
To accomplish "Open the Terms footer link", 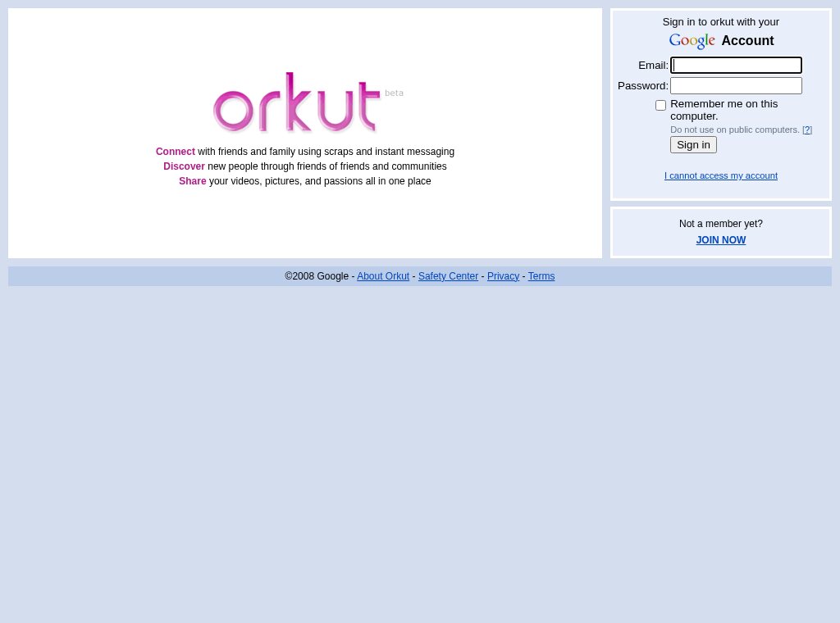I will 541,276.
